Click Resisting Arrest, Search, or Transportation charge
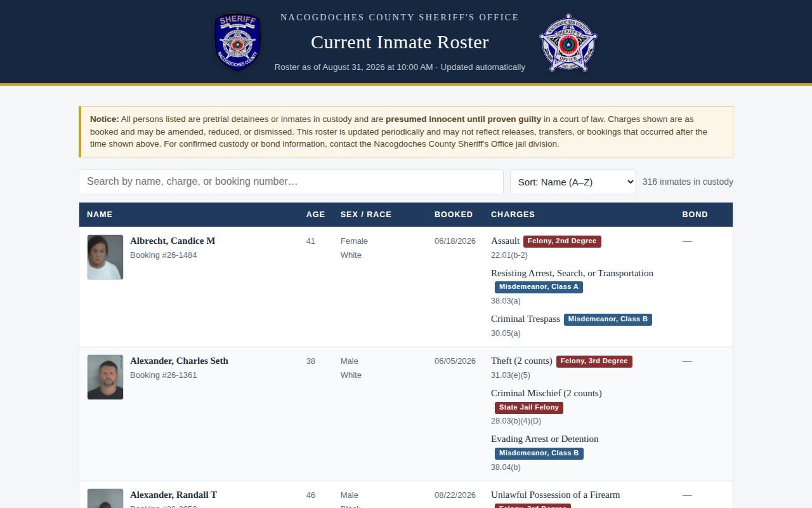 point(572,273)
